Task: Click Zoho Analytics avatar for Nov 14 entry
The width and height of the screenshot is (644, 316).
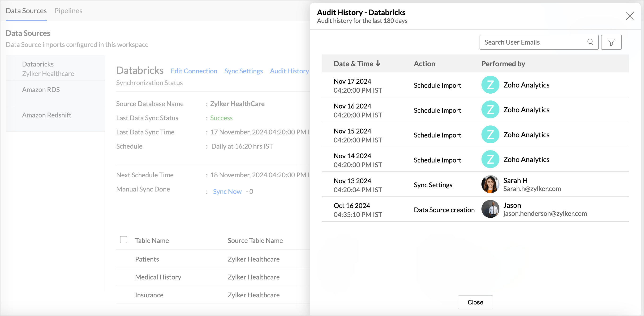Action: coord(490,159)
